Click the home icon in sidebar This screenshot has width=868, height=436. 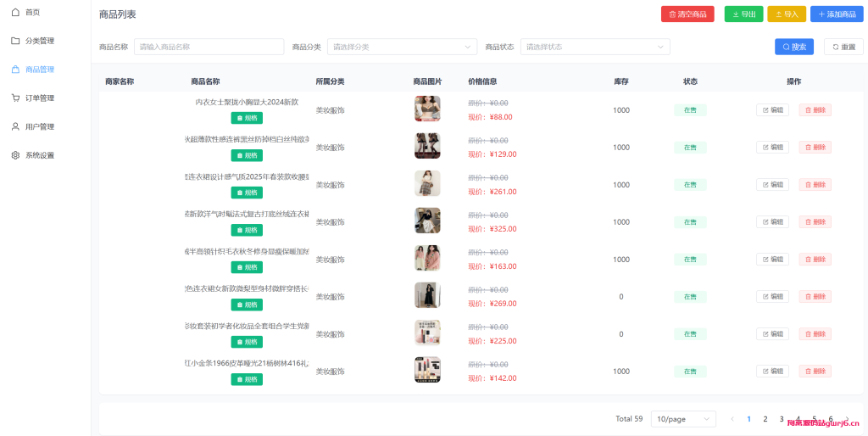click(x=15, y=12)
